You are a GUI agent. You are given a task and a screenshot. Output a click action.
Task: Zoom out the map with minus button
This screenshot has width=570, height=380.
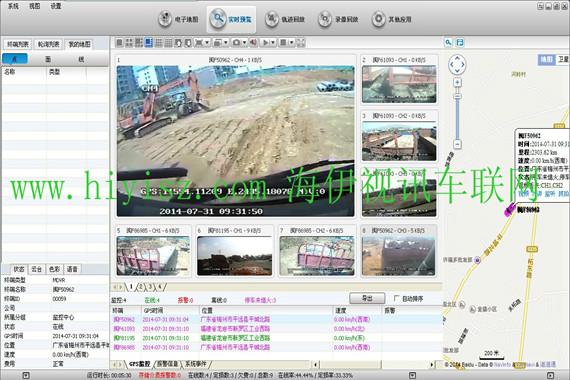(458, 144)
